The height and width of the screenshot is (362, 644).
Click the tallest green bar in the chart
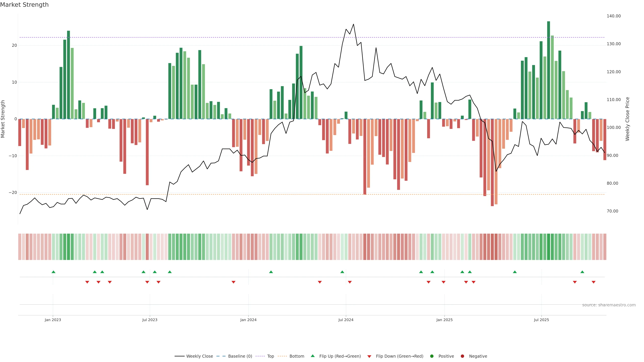(549, 70)
